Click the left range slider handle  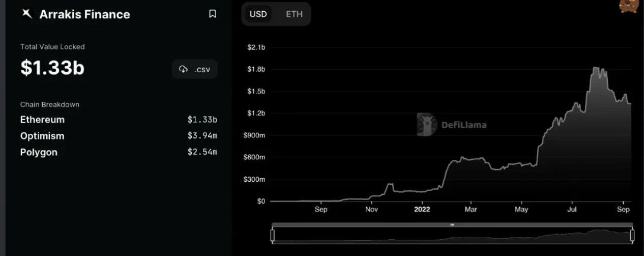pos(272,235)
